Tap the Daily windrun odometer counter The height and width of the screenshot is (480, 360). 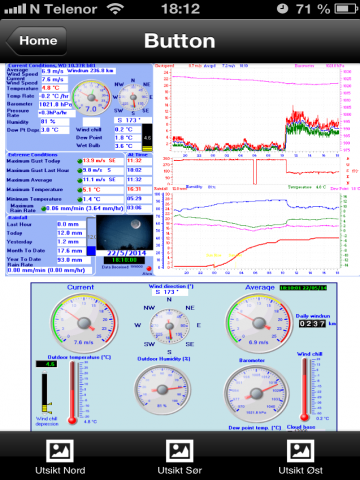pos(312,323)
